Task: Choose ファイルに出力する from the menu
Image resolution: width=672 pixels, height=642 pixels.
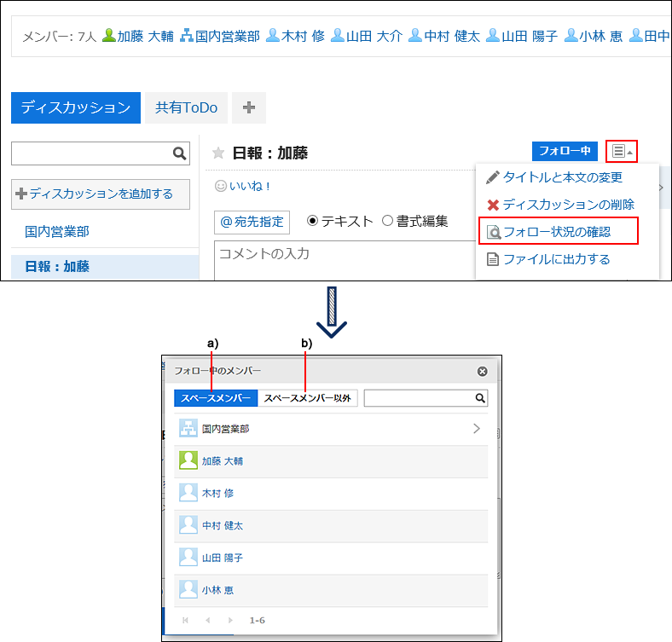Action: tap(548, 259)
